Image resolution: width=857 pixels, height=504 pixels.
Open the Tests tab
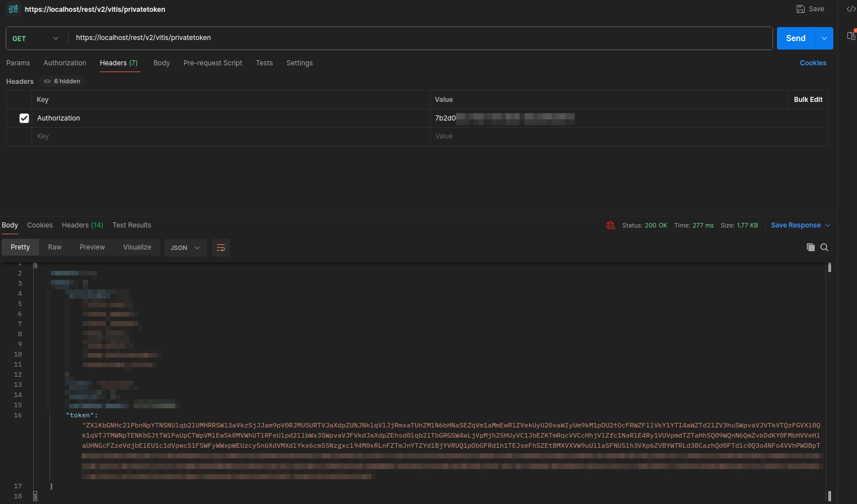pos(264,63)
